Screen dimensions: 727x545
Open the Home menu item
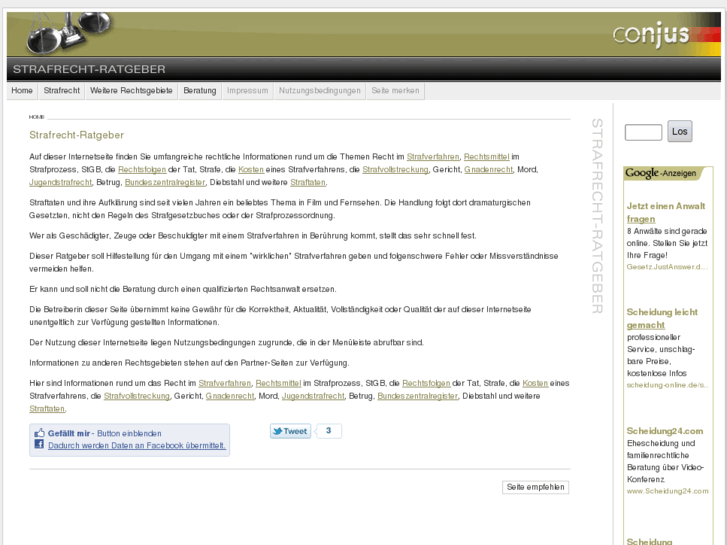(22, 90)
